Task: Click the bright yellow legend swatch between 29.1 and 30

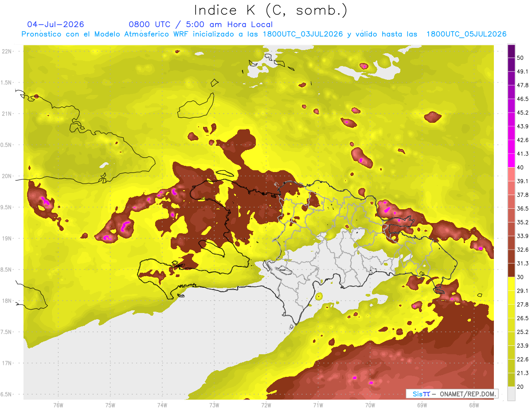Action: (511, 284)
